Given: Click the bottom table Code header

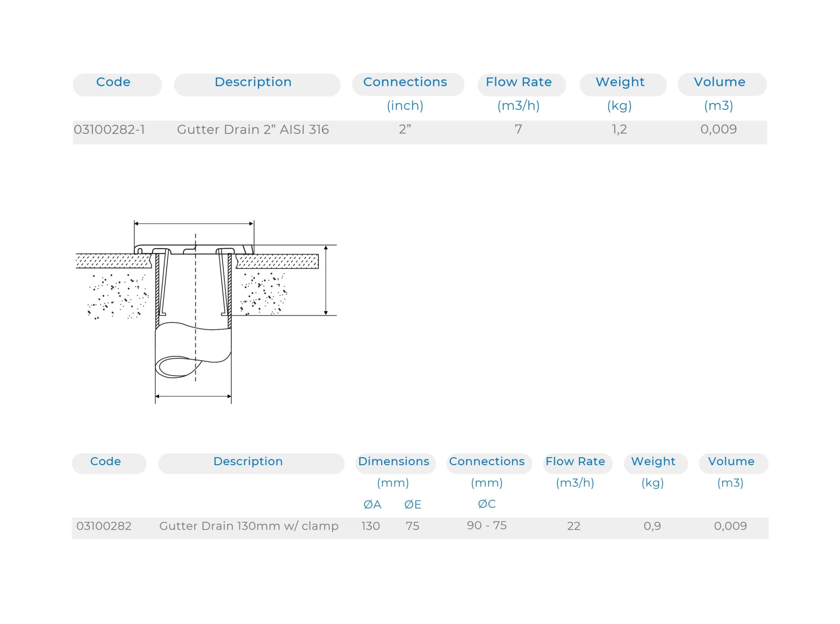Looking at the screenshot, I should pos(106,461).
